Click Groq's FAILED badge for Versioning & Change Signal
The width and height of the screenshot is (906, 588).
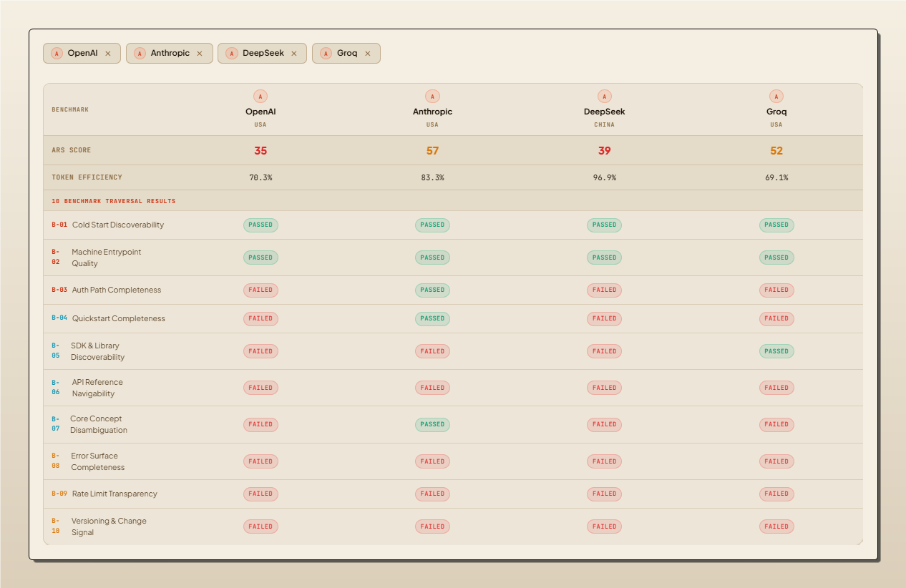pos(776,526)
